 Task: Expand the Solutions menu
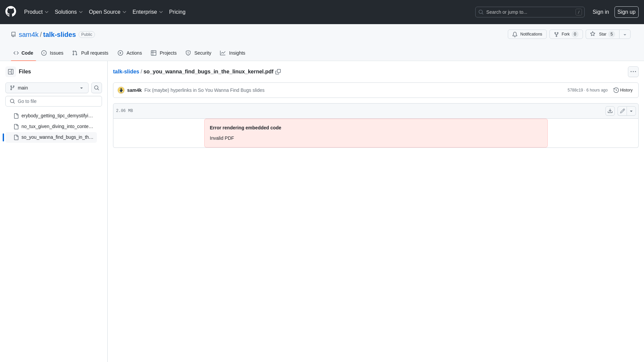(69, 12)
